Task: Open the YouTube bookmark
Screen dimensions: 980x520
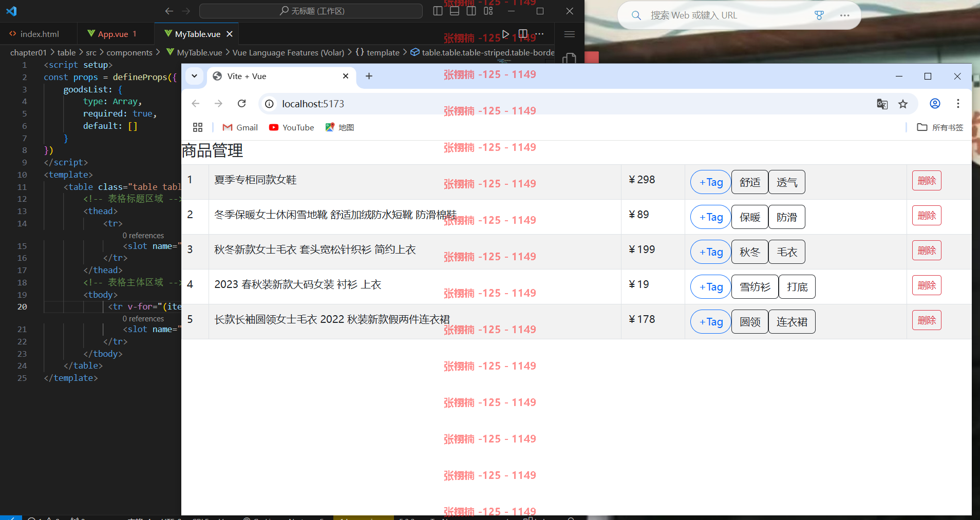Action: pos(292,127)
